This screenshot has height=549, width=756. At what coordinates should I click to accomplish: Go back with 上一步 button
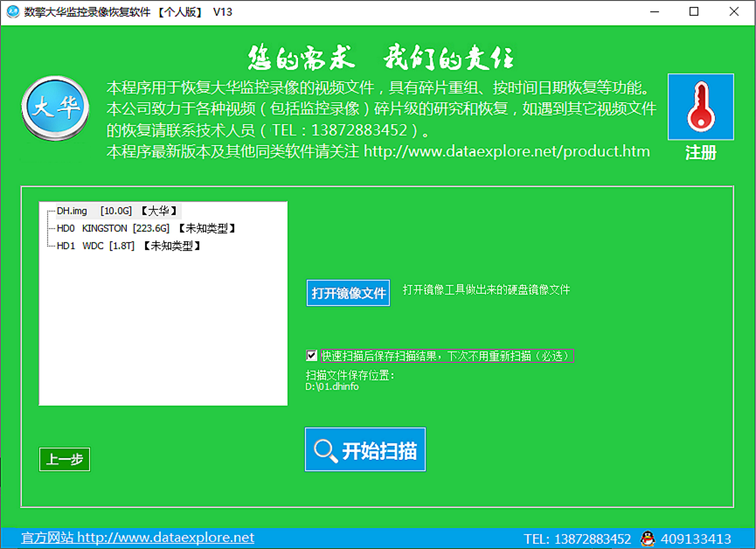point(65,459)
